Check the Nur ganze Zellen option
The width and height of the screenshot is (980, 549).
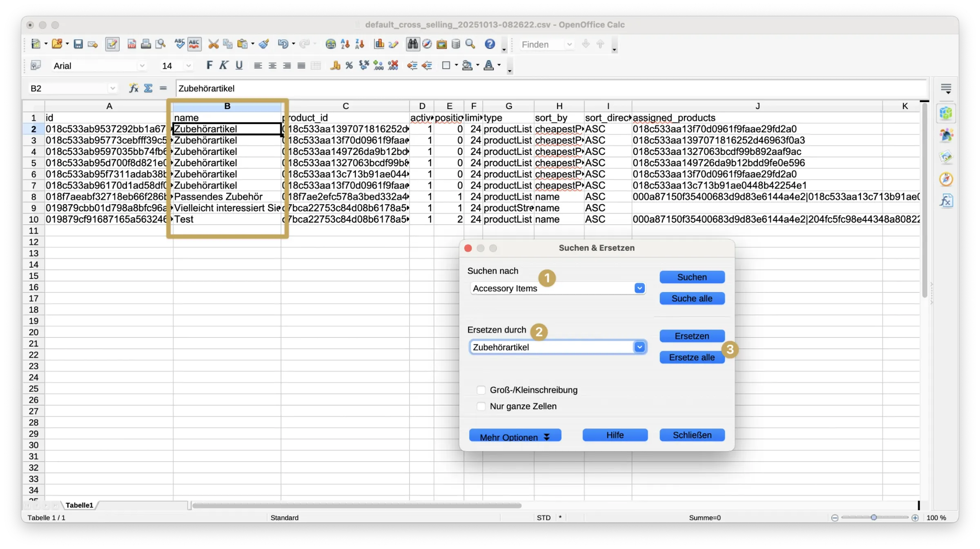pos(481,406)
